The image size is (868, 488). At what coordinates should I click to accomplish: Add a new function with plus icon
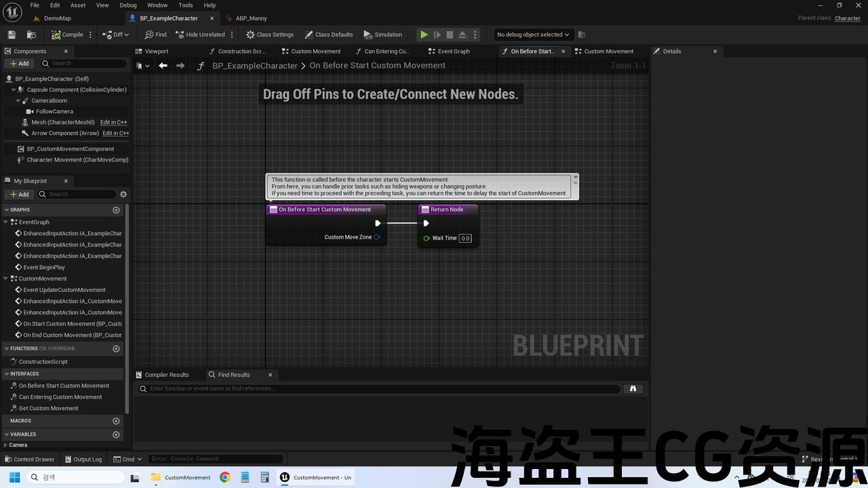[x=116, y=348]
